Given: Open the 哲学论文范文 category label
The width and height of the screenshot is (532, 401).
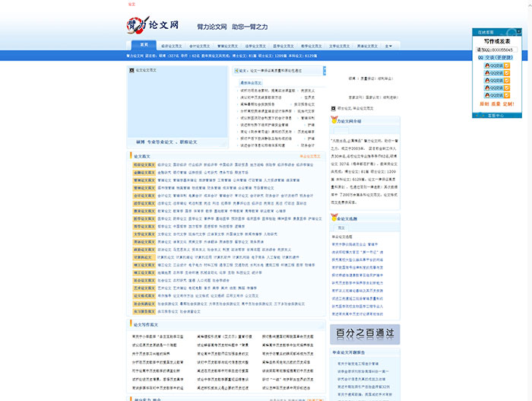Looking at the screenshot, I should pos(144,226).
